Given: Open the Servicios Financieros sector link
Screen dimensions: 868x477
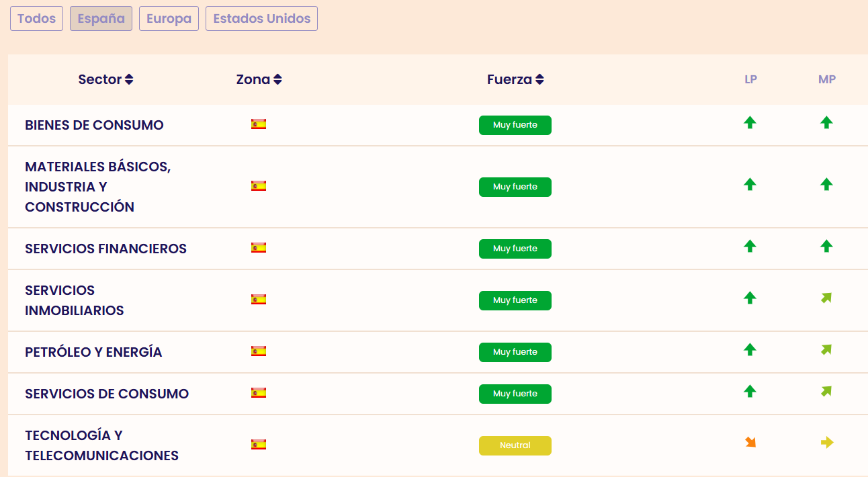Looking at the screenshot, I should 105,249.
